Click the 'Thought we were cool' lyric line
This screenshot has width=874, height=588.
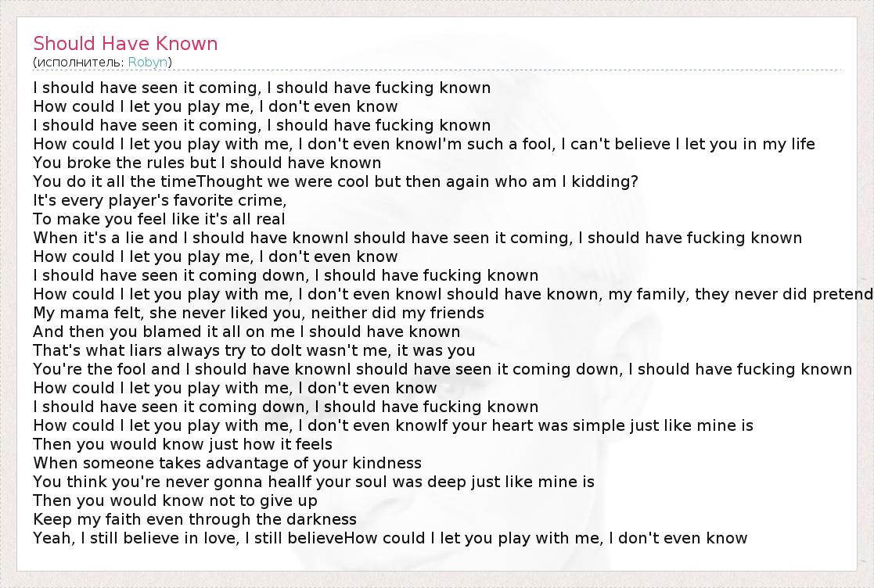[336, 181]
